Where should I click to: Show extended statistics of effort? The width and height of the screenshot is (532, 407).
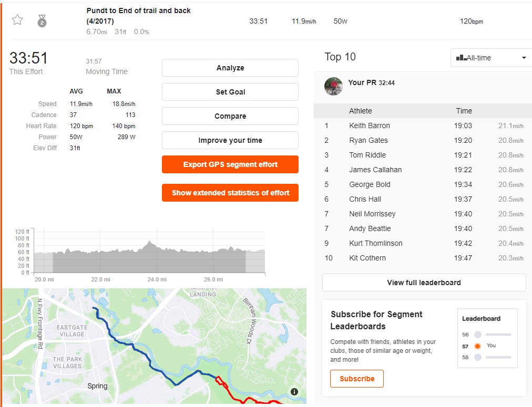click(x=230, y=193)
